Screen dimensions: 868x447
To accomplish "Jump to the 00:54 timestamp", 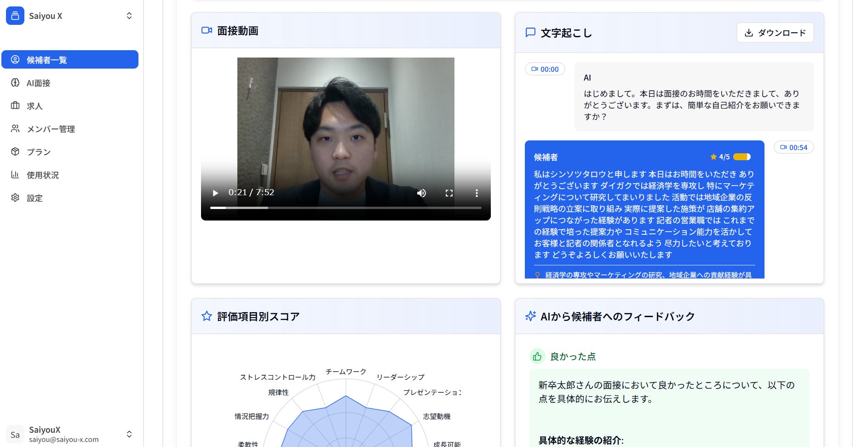I will 794,147.
